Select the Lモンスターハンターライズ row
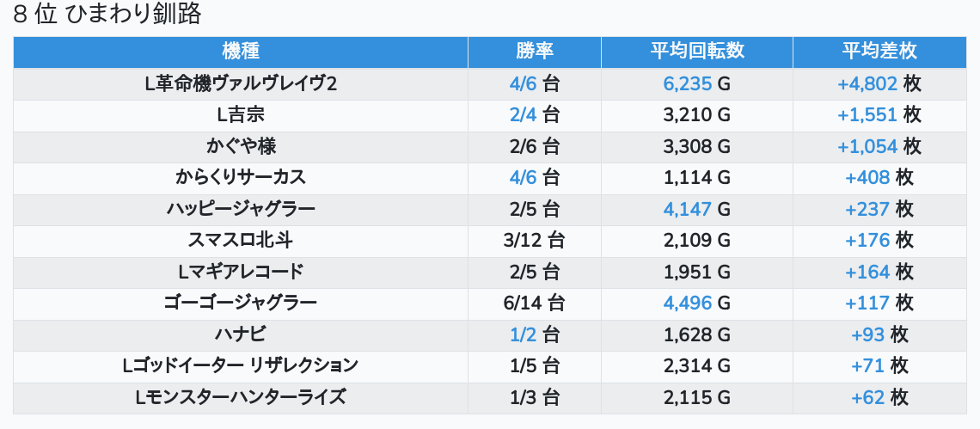Screen dimensions: 980x429 [241, 397]
